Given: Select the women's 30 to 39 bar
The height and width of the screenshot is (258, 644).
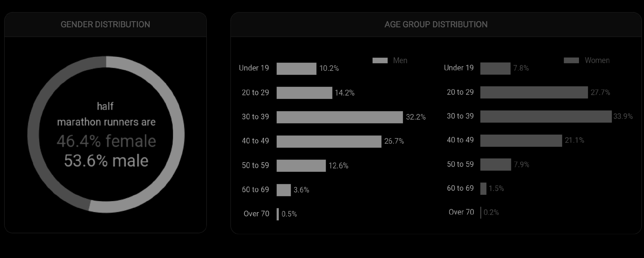Looking at the screenshot, I should 546,117.
